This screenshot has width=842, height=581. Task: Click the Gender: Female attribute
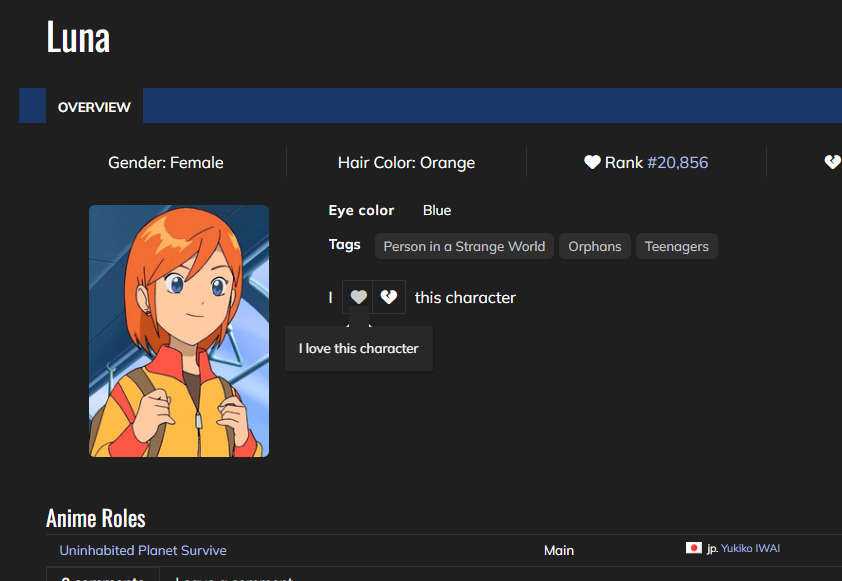166,162
